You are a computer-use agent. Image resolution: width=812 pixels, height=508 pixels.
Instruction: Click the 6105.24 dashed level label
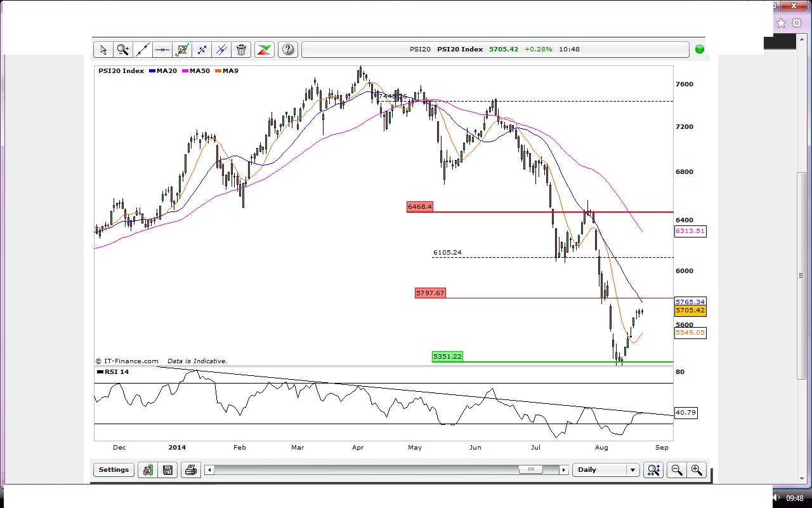tap(447, 253)
